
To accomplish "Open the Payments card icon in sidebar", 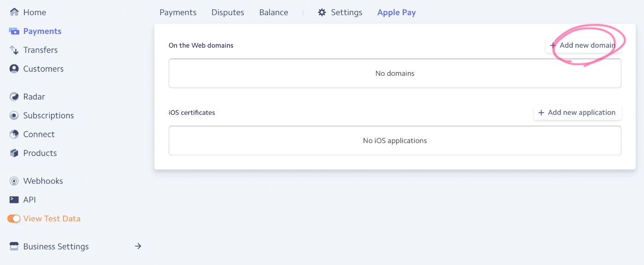I will 14,31.
